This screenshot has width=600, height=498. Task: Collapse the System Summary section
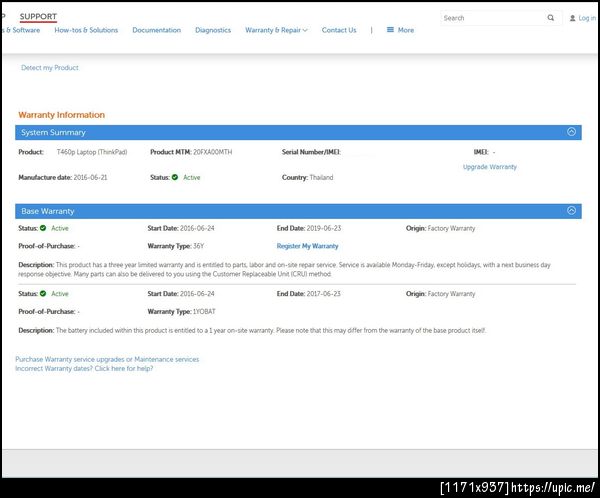(x=571, y=132)
